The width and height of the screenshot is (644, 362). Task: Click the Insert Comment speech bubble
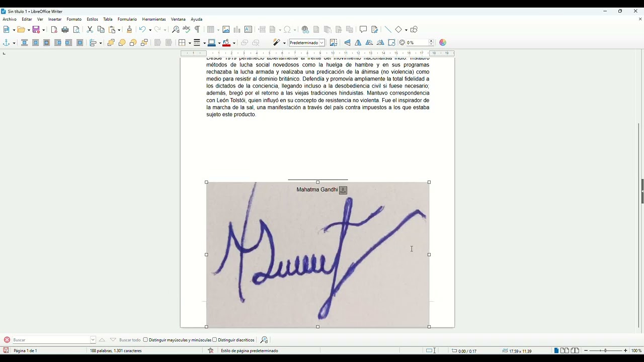pyautogui.click(x=363, y=30)
